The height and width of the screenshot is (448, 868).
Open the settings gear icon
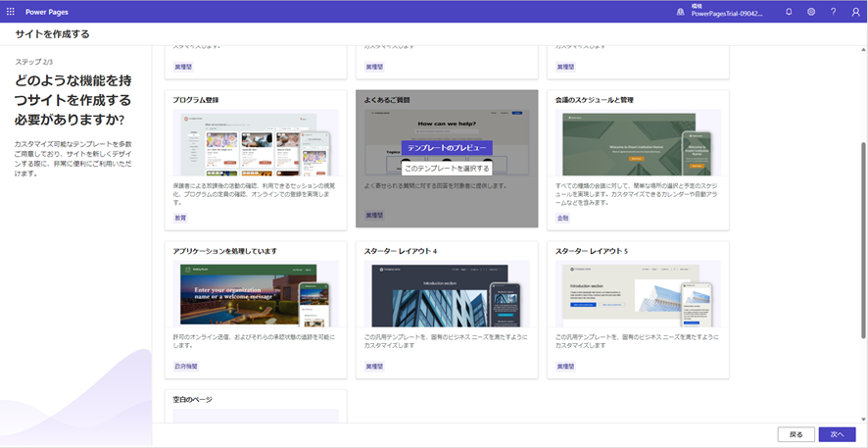tap(811, 12)
